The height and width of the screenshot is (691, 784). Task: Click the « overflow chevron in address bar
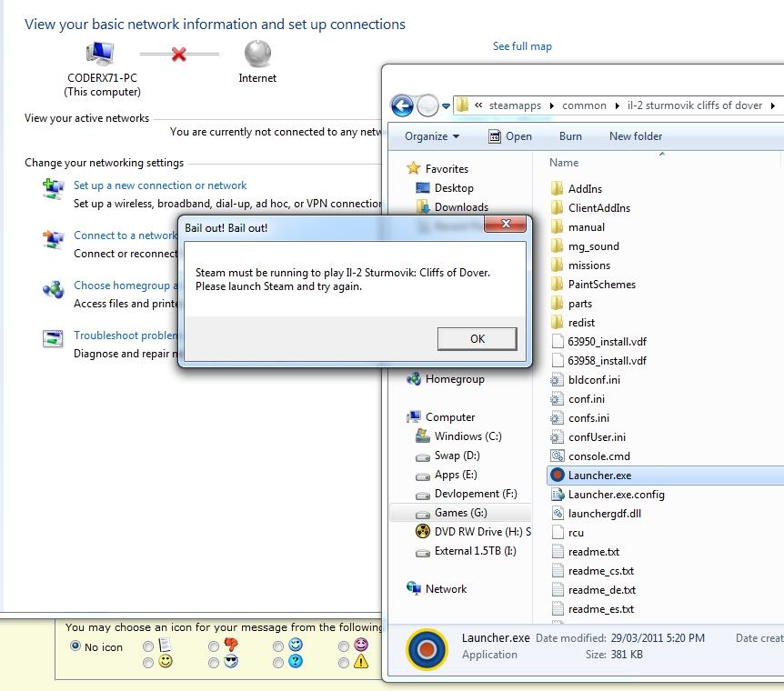(478, 105)
